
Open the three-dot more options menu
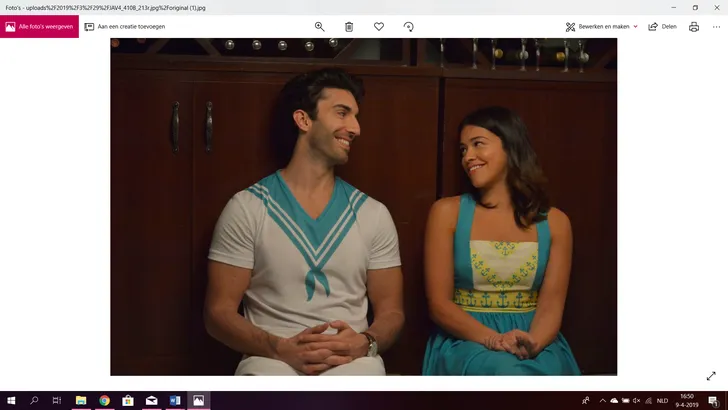tap(716, 26)
